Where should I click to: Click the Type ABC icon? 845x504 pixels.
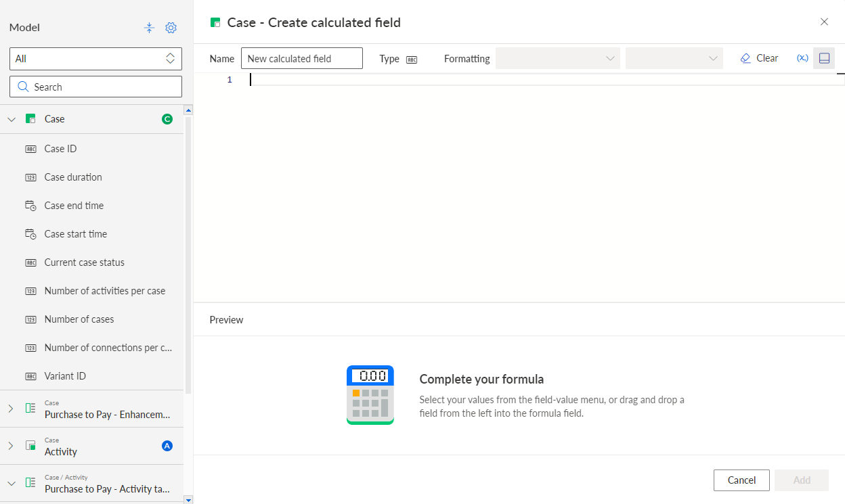pyautogui.click(x=412, y=60)
